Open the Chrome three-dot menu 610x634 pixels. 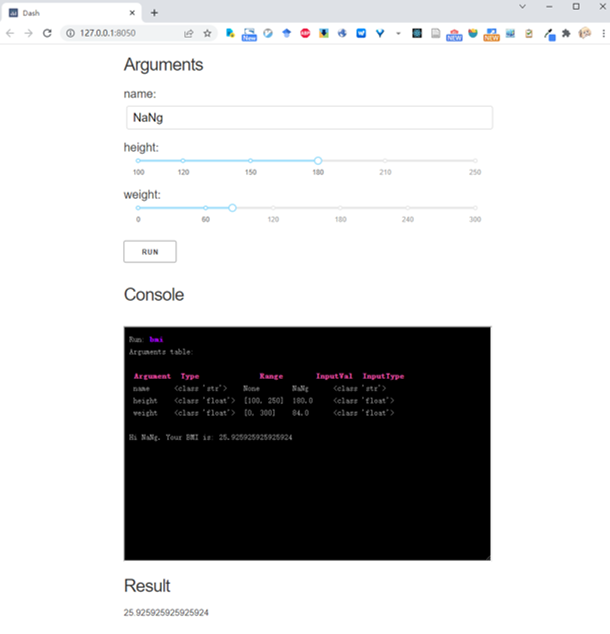pos(603,33)
